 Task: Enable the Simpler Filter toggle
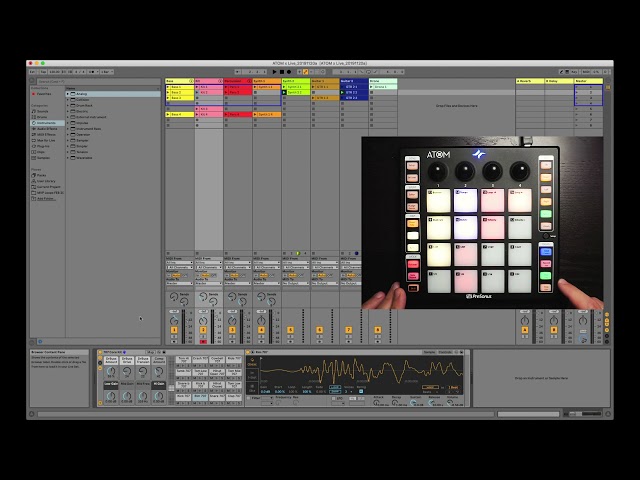pyautogui.click(x=249, y=398)
